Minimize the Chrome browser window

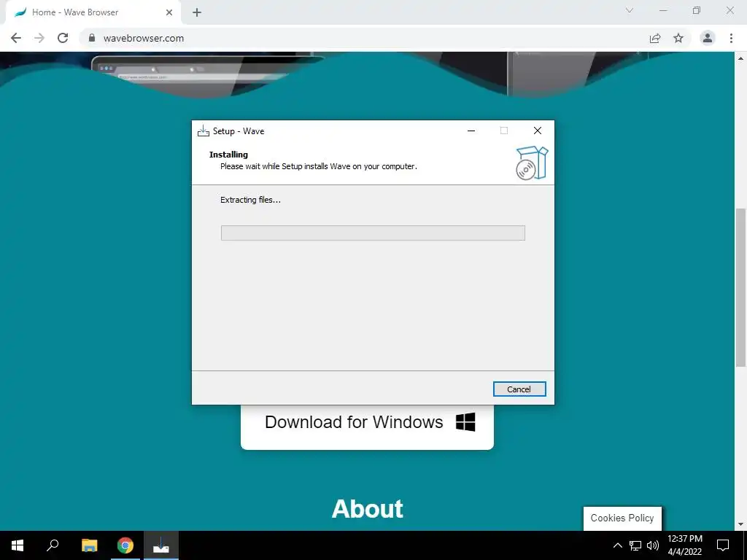click(x=663, y=10)
